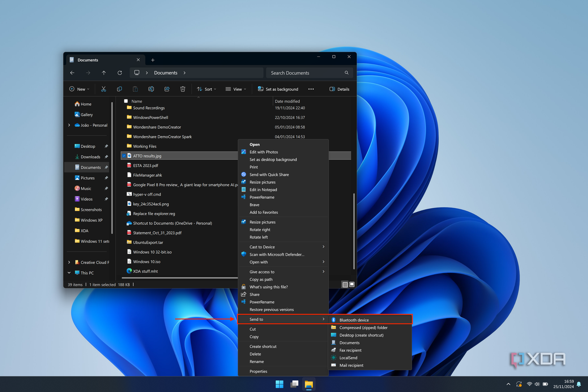Refresh the Documents folder view
This screenshot has width=588, height=392.
coord(120,73)
